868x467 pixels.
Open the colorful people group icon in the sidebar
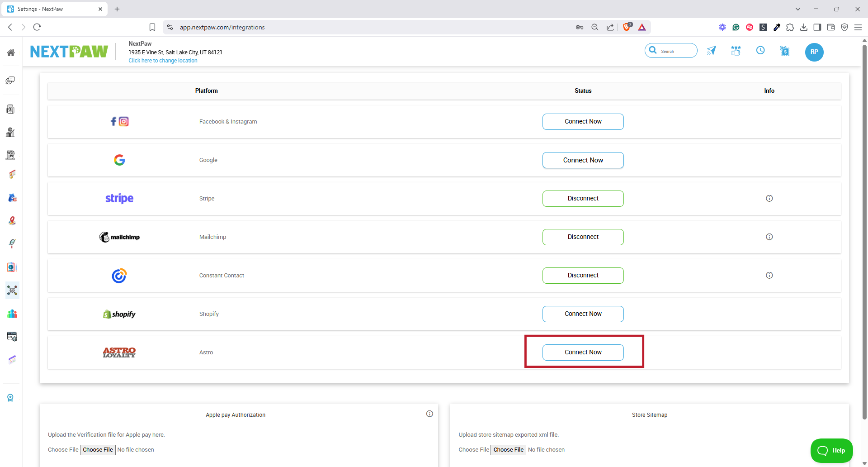[x=12, y=314]
